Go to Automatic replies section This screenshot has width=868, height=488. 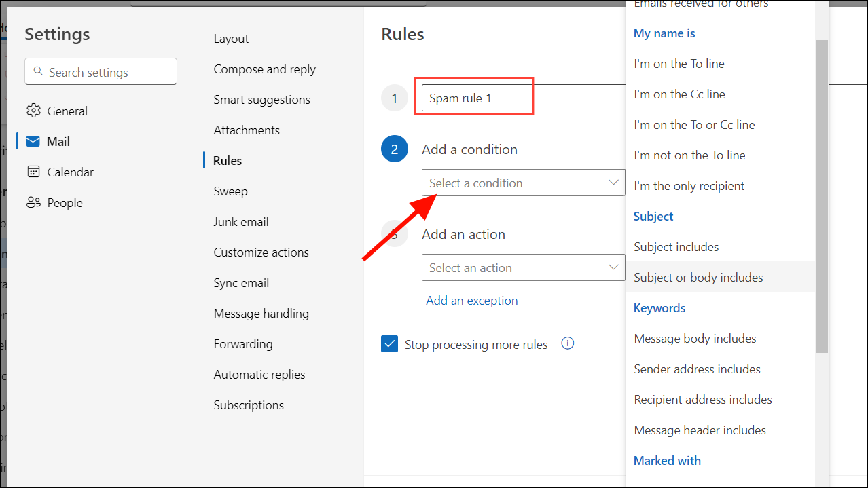point(259,374)
